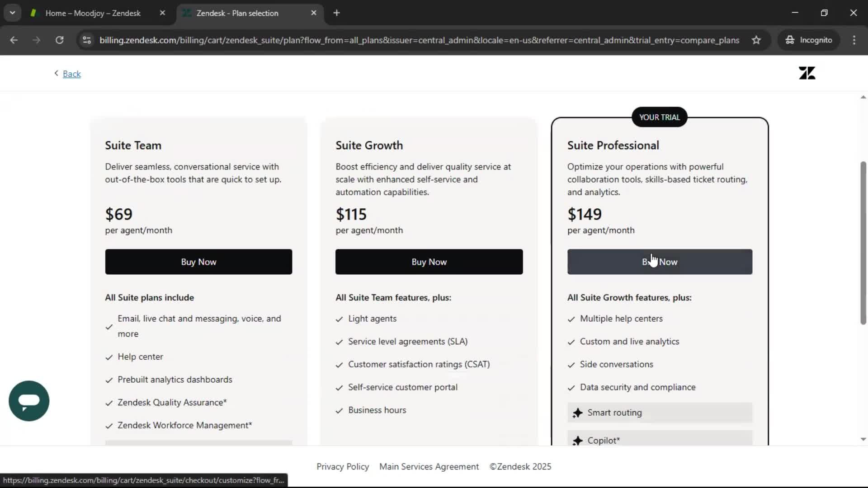Expand the tab search dropdown
The height and width of the screenshot is (488, 868).
pos(12,13)
